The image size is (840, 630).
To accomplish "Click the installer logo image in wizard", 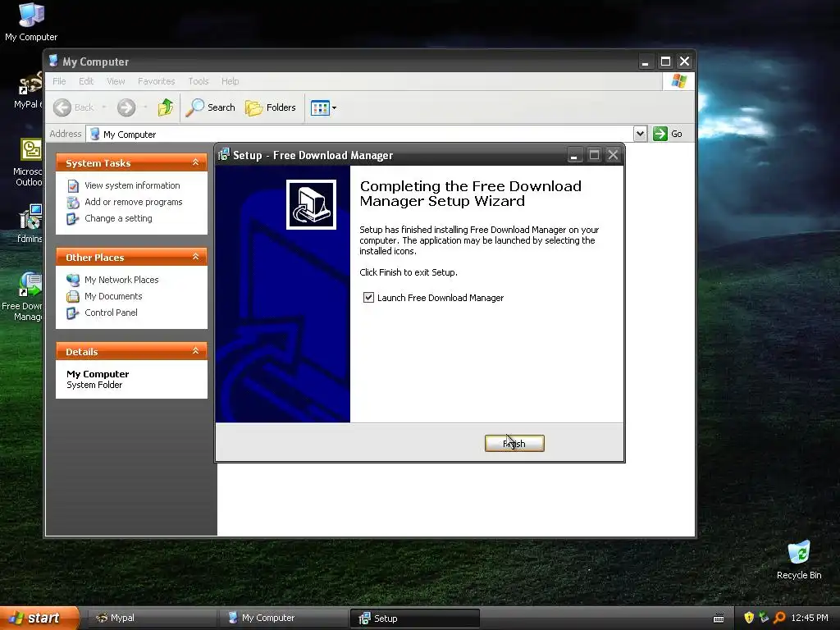I will tap(311, 204).
